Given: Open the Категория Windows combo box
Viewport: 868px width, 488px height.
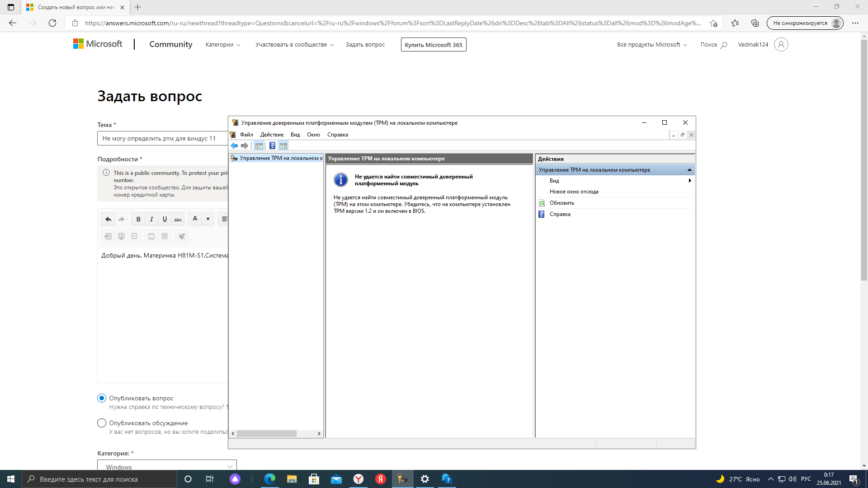Looking at the screenshot, I should pyautogui.click(x=167, y=465).
